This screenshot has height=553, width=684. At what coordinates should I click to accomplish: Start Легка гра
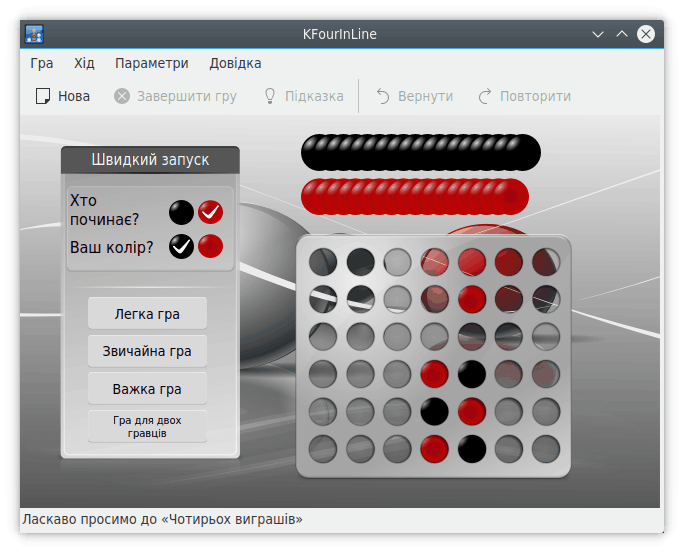[147, 314]
